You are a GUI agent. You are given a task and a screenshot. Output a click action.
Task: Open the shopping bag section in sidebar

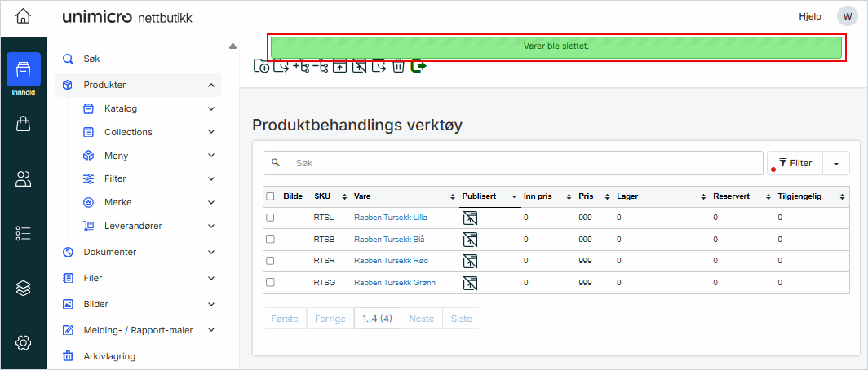coord(24,124)
